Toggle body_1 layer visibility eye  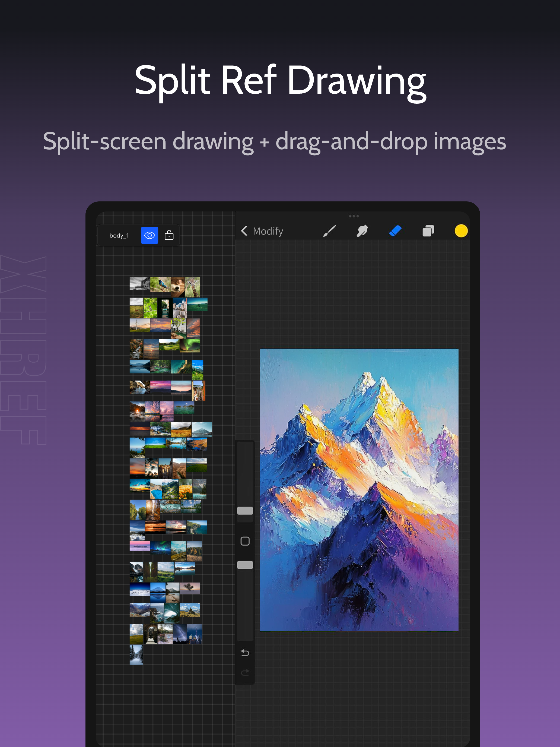click(149, 235)
